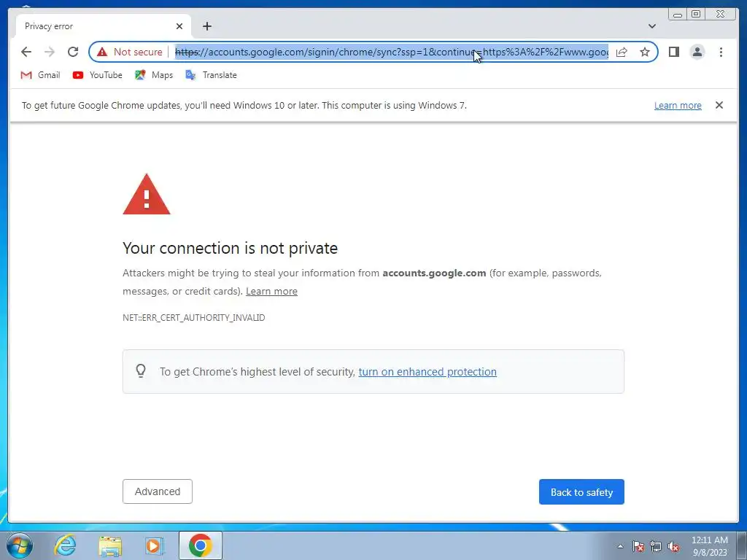747x560 pixels.
Task: Click the network tray icon
Action: click(656, 546)
